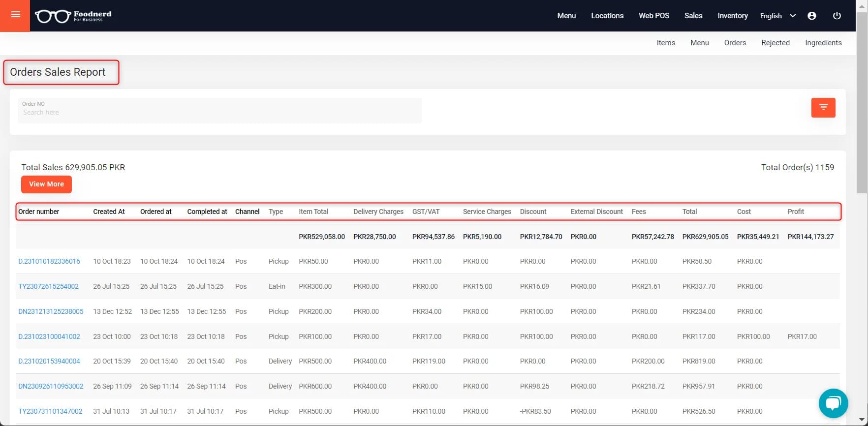Screen dimensions: 868x426
Task: Open order D.231010182336016
Action: click(x=49, y=261)
